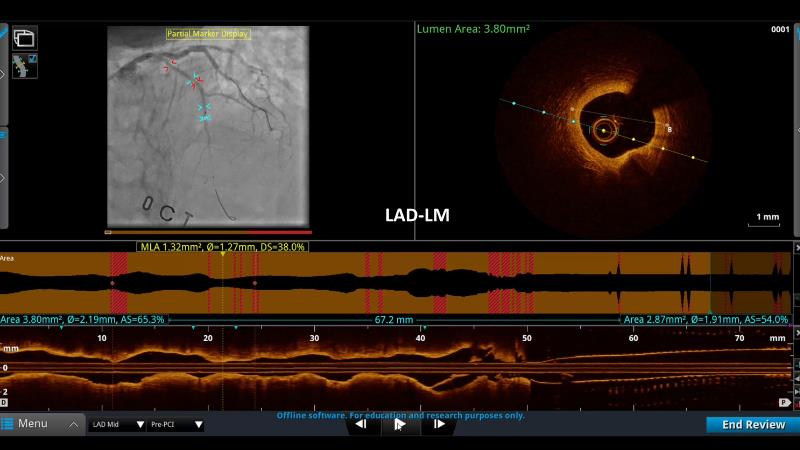Click the Partial Marker Display label
The width and height of the screenshot is (800, 450).
(207, 34)
